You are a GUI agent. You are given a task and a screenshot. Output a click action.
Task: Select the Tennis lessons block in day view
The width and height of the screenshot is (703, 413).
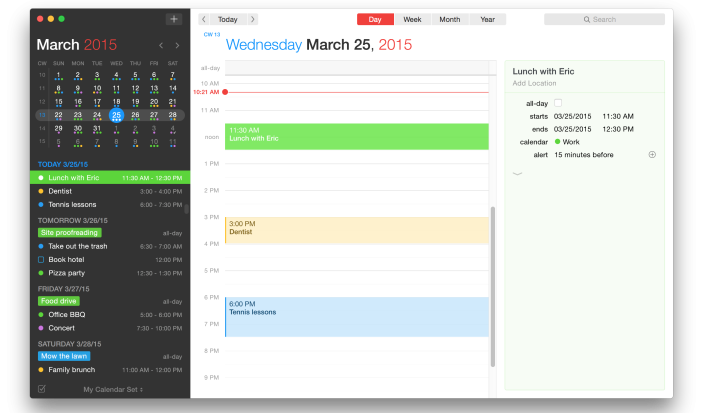coord(356,316)
